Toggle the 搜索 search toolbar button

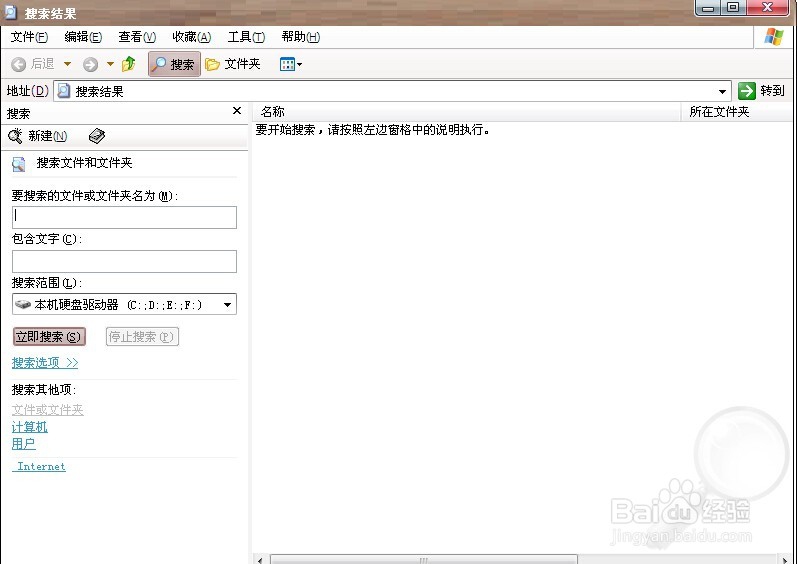(x=174, y=64)
